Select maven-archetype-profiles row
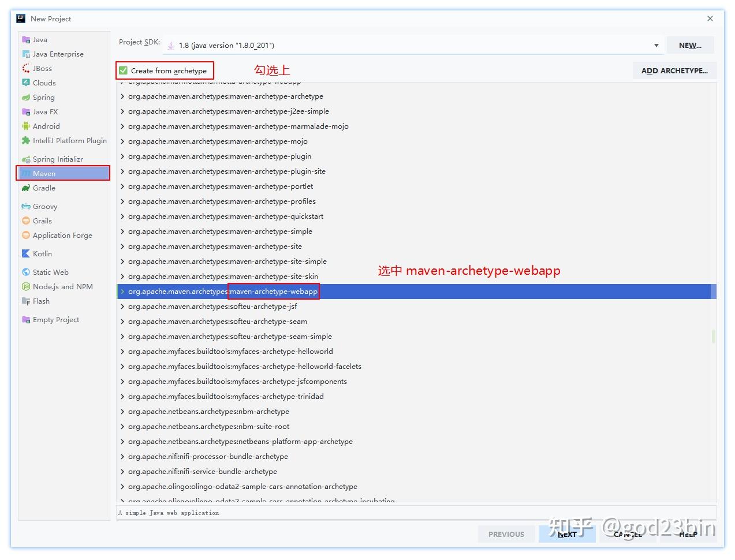735x560 pixels. 416,201
